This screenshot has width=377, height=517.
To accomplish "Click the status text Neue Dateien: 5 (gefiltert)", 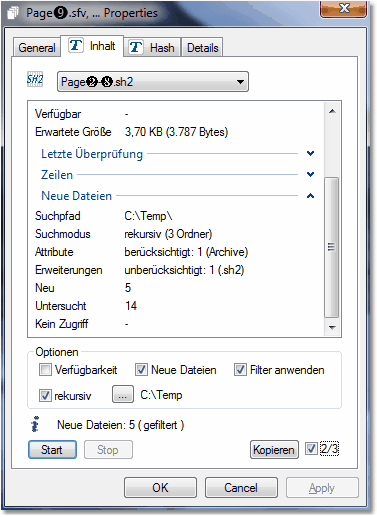I will click(x=121, y=425).
